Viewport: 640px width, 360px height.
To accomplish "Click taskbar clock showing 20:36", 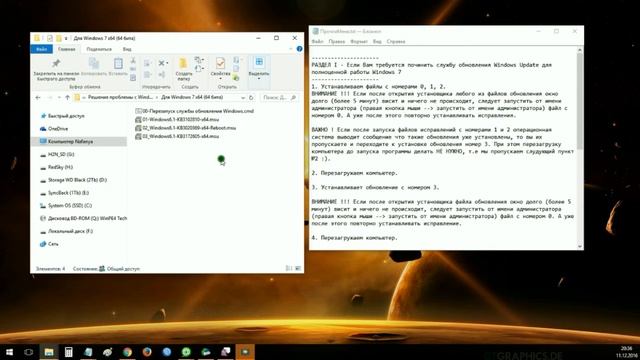I will coord(626,352).
